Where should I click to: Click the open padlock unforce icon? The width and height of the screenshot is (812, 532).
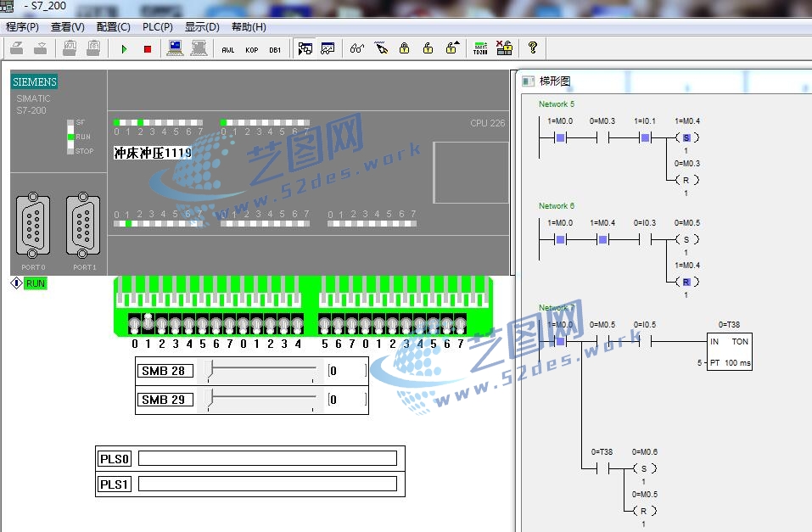coord(428,48)
